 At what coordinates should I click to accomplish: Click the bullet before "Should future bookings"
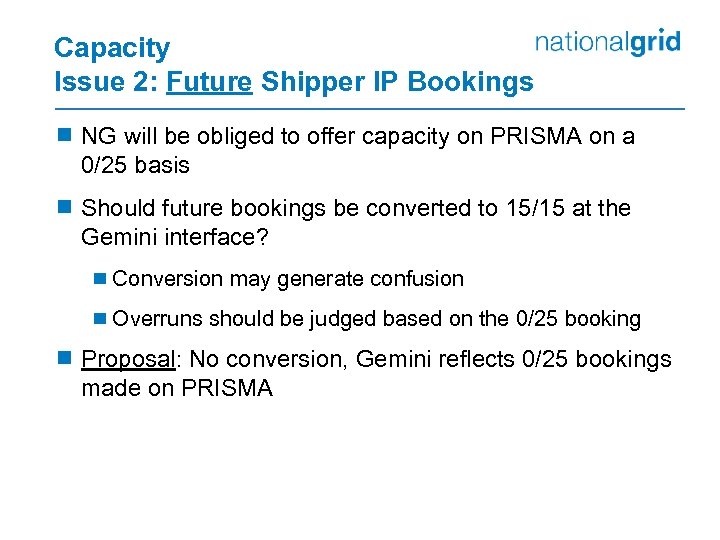click(x=65, y=208)
